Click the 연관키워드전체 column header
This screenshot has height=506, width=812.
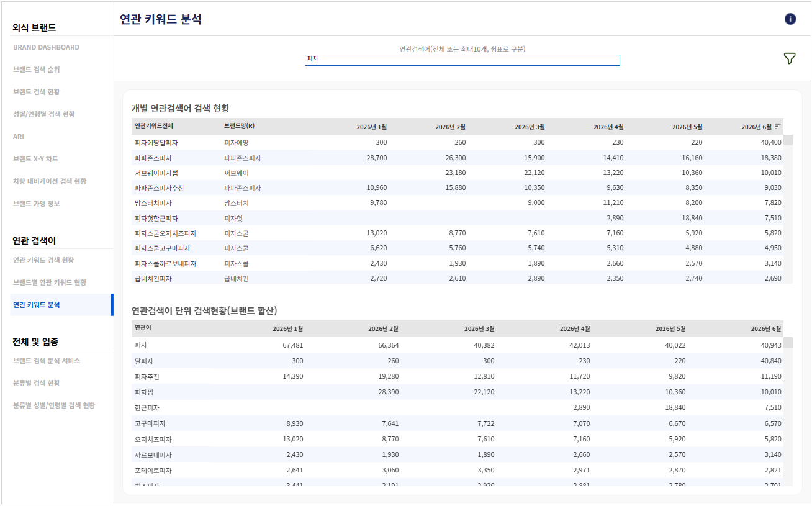[155, 126]
